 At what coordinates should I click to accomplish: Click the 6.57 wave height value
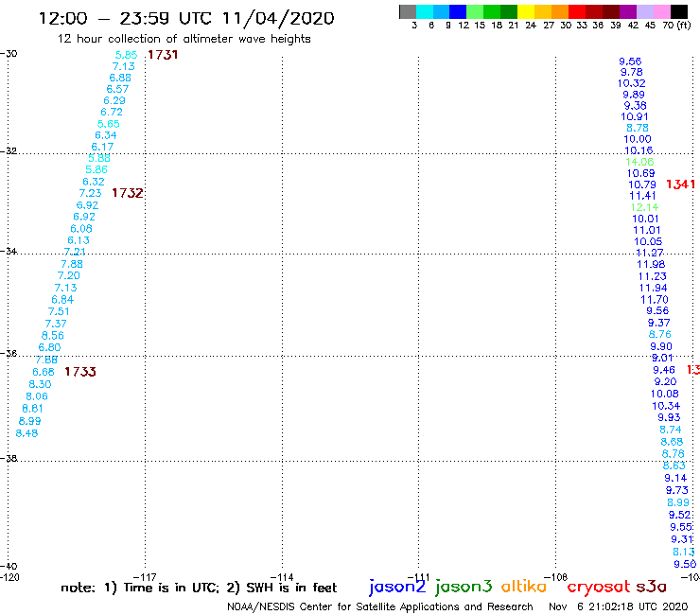117,89
